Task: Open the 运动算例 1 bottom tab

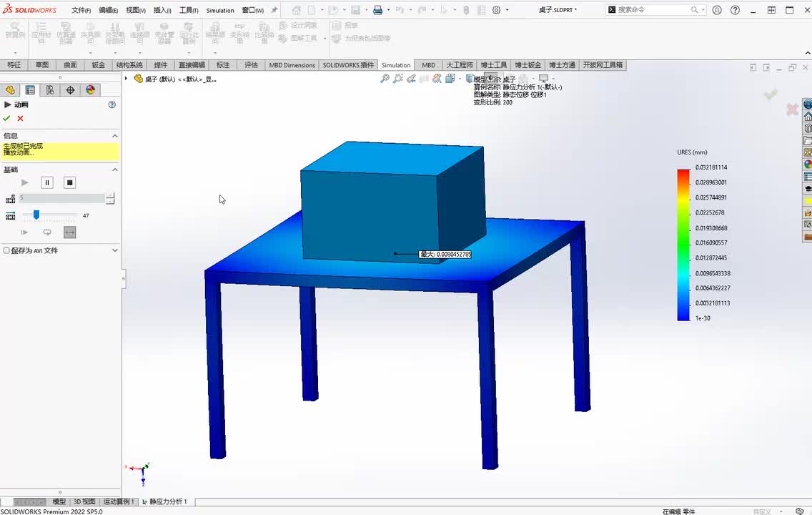Action: (119, 501)
